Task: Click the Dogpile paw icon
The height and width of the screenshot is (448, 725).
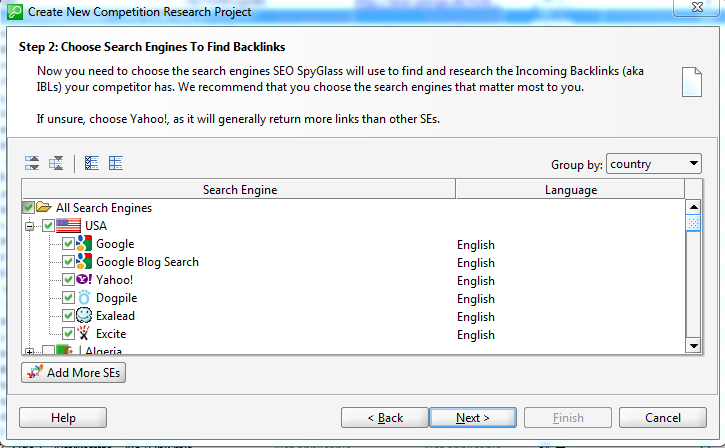Action: point(84,297)
